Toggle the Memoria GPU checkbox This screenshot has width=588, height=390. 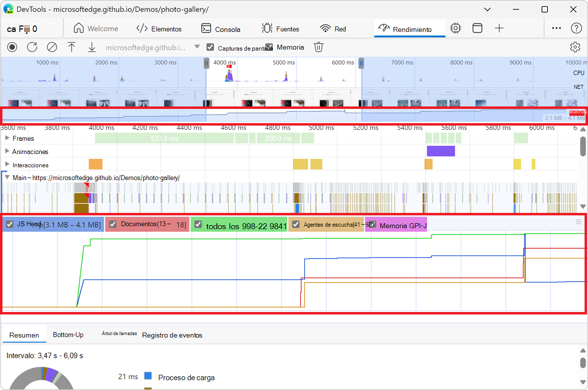click(x=372, y=225)
